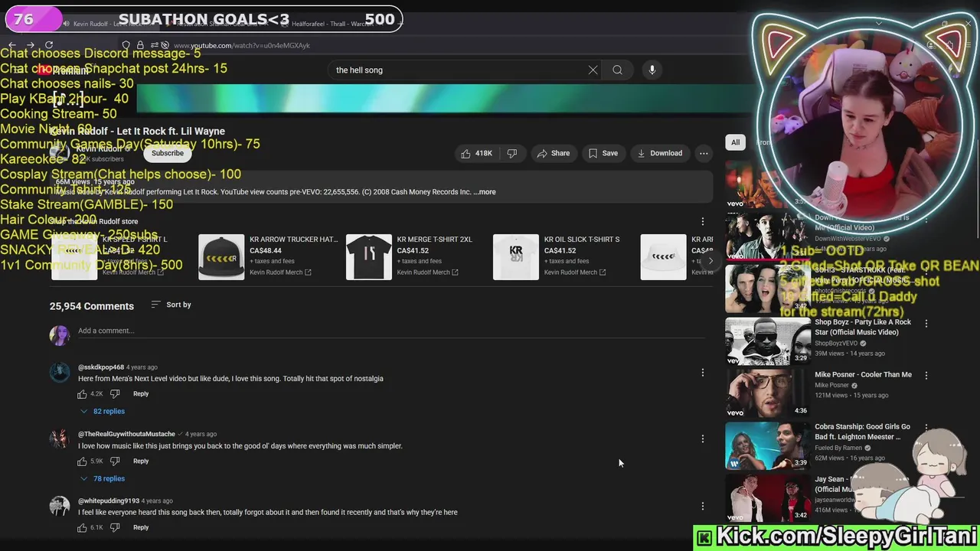
Task: Start voice search with microphone icon
Action: [652, 70]
